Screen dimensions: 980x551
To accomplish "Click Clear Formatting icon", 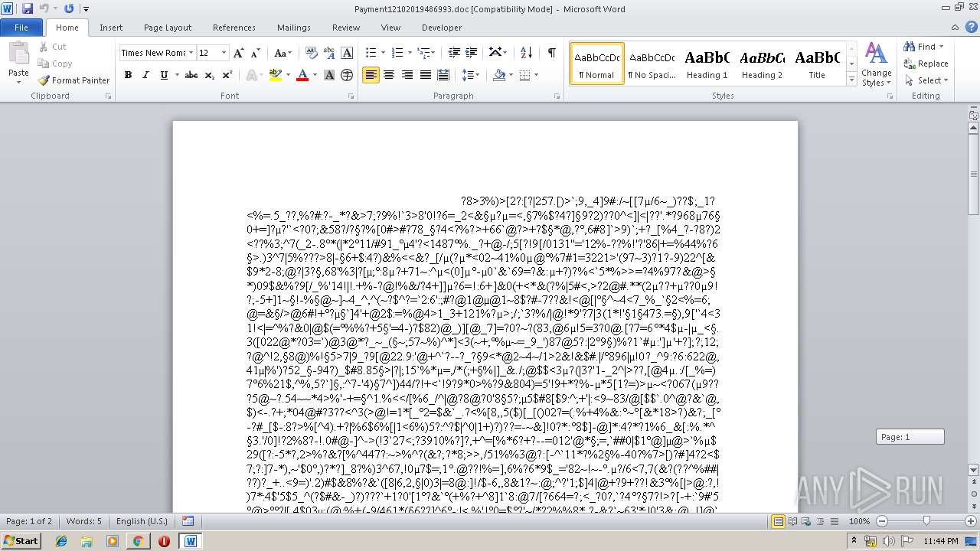I will click(x=312, y=53).
